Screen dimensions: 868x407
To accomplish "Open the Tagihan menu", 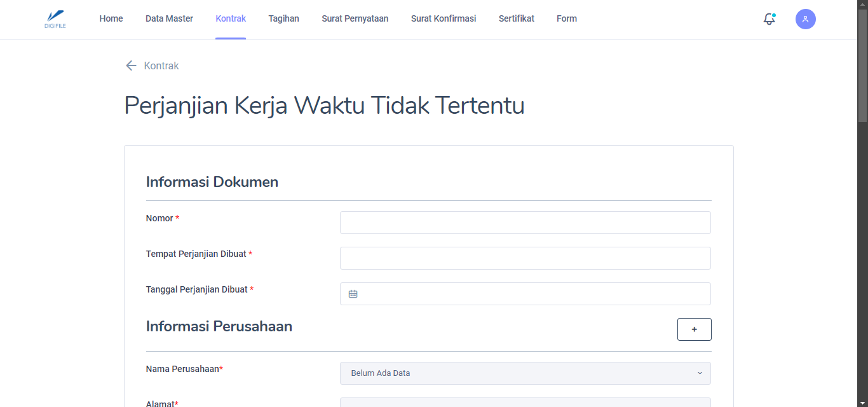I will [x=283, y=18].
